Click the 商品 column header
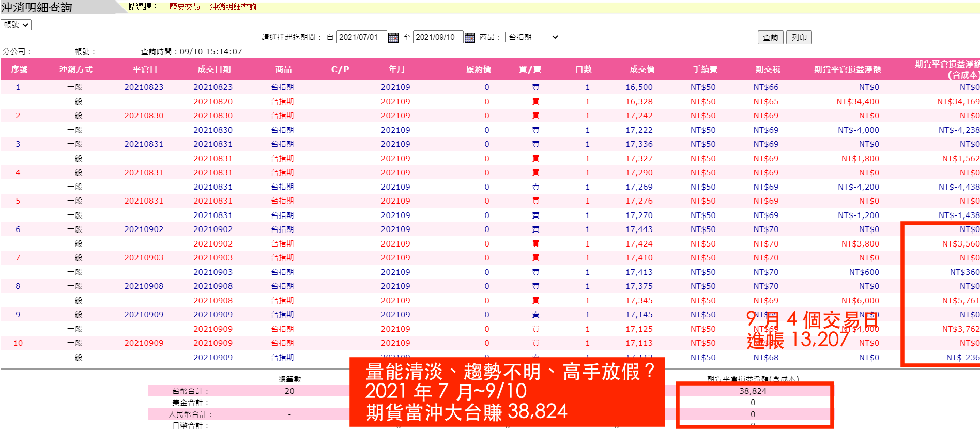This screenshot has width=980, height=431. click(x=283, y=69)
